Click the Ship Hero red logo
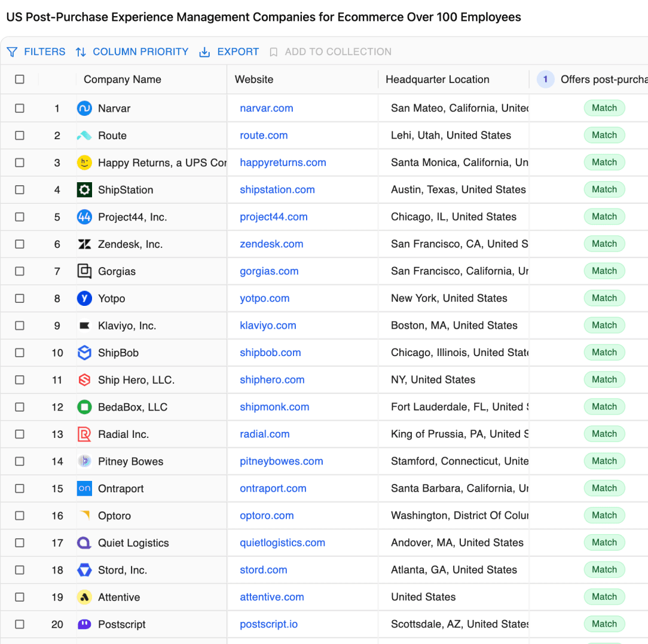Viewport: 648px width, 644px height. (84, 380)
